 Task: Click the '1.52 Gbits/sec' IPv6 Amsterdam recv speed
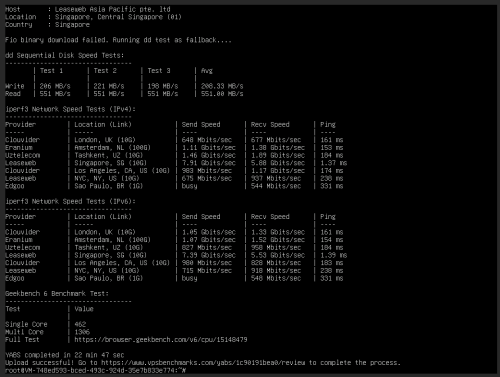(x=278, y=240)
